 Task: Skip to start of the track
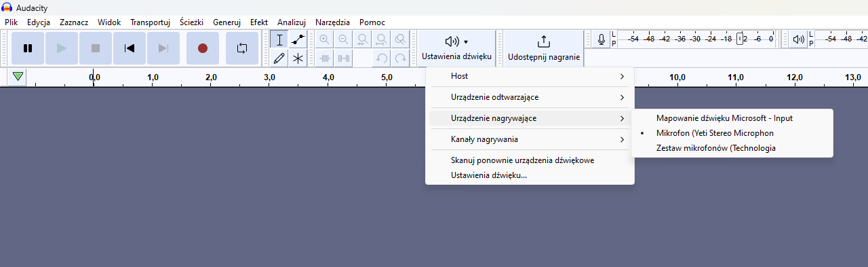[130, 48]
